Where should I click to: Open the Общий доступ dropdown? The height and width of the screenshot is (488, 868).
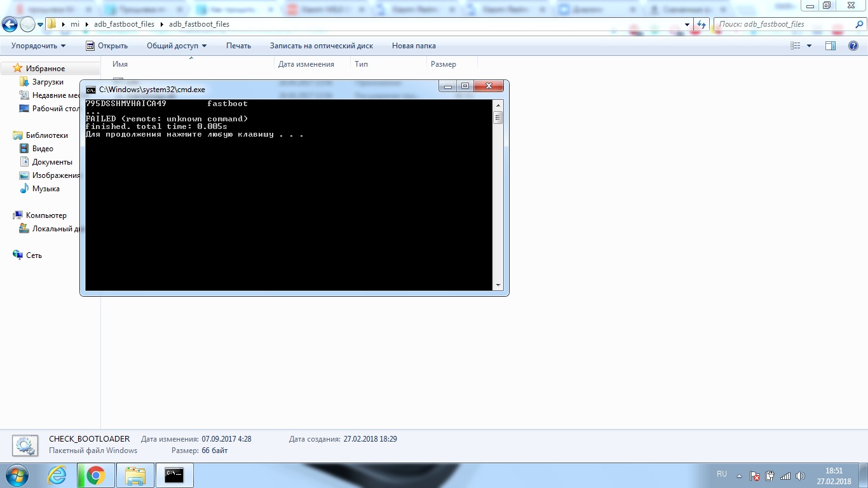coord(177,46)
